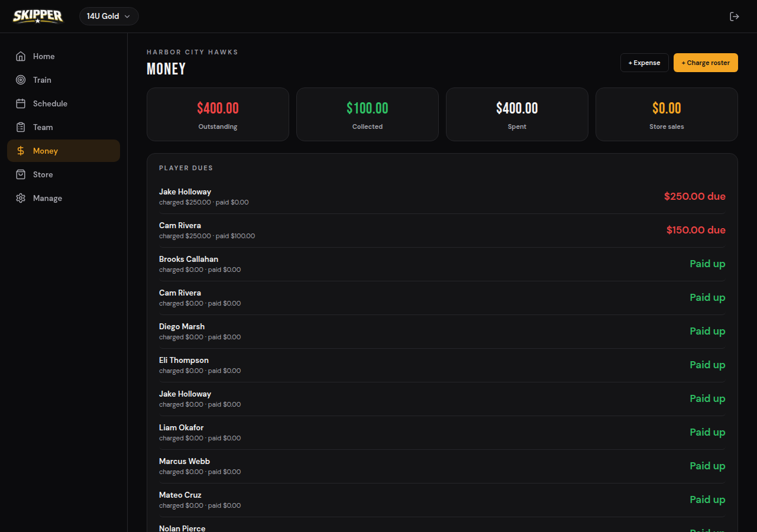Screen dimensions: 757x532
Task: Click the Skipper logo
Action: (38, 16)
